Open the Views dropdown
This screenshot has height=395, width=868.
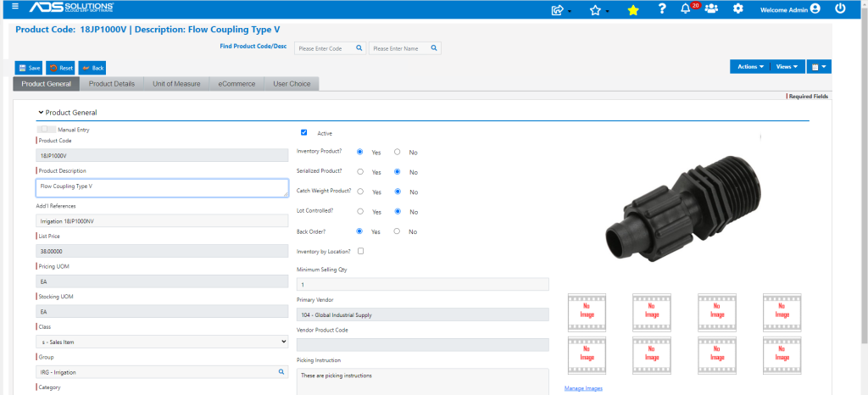click(x=787, y=66)
